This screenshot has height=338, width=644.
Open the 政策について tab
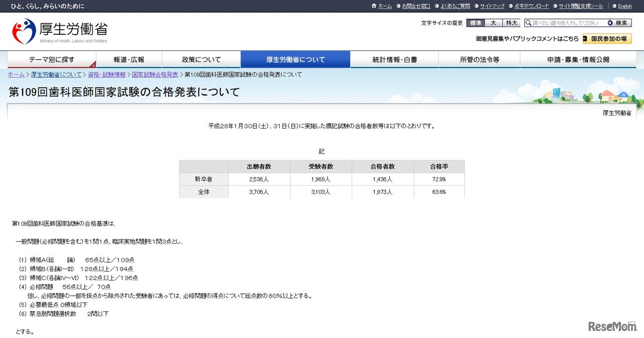[x=201, y=59]
